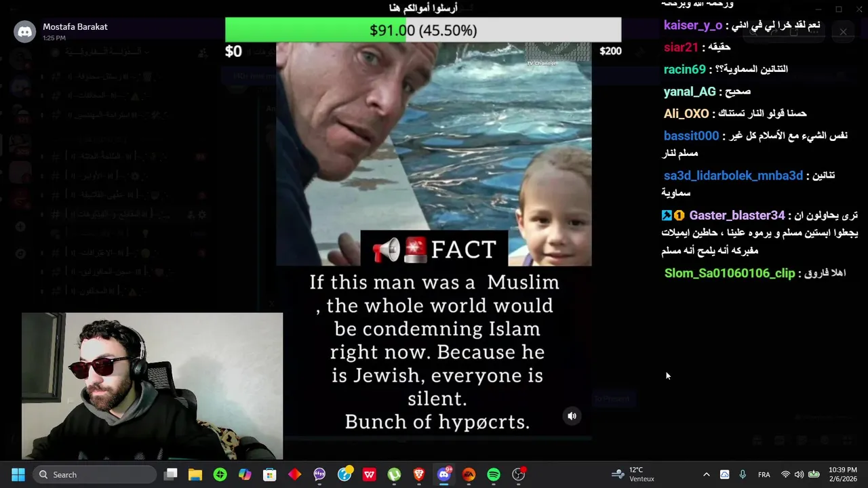Open the red diamond app in taskbar
Screen dimensions: 868x488
[294, 474]
